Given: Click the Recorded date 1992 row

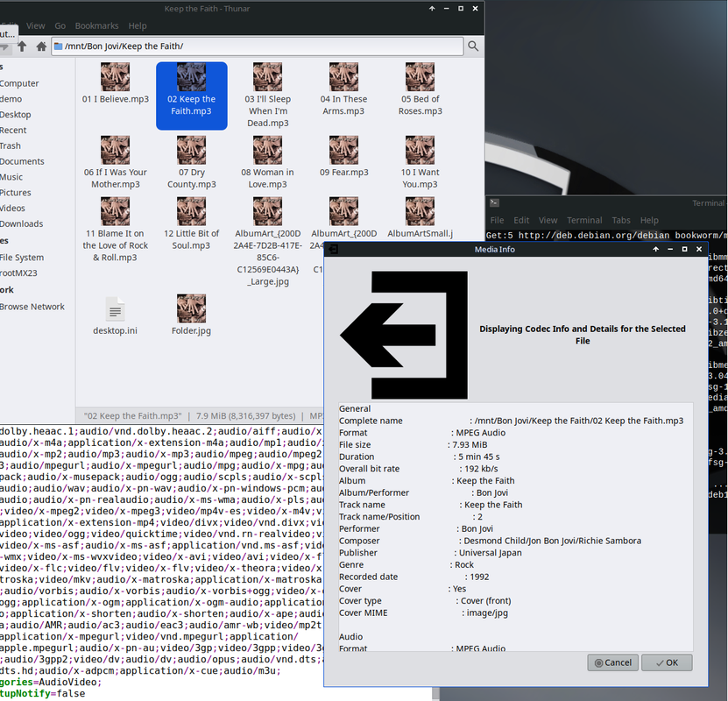Looking at the screenshot, I should point(414,577).
